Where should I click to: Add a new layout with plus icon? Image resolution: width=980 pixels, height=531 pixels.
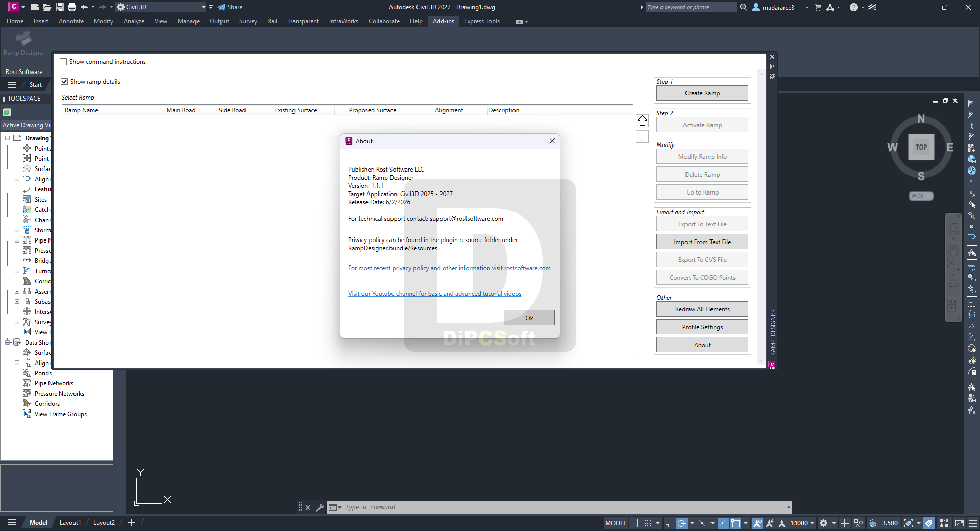tap(132, 522)
